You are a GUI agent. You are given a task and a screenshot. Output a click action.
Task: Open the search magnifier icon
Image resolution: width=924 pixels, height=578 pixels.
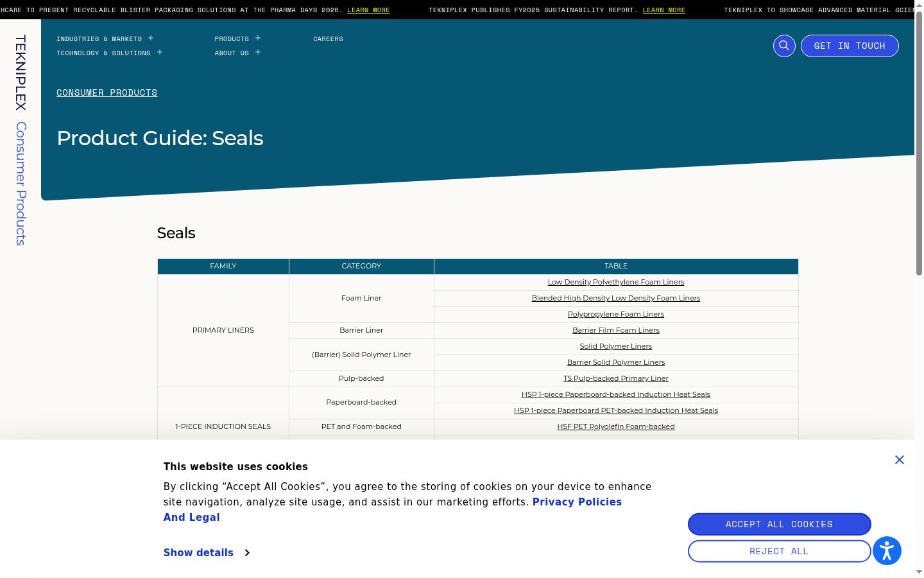[784, 46]
